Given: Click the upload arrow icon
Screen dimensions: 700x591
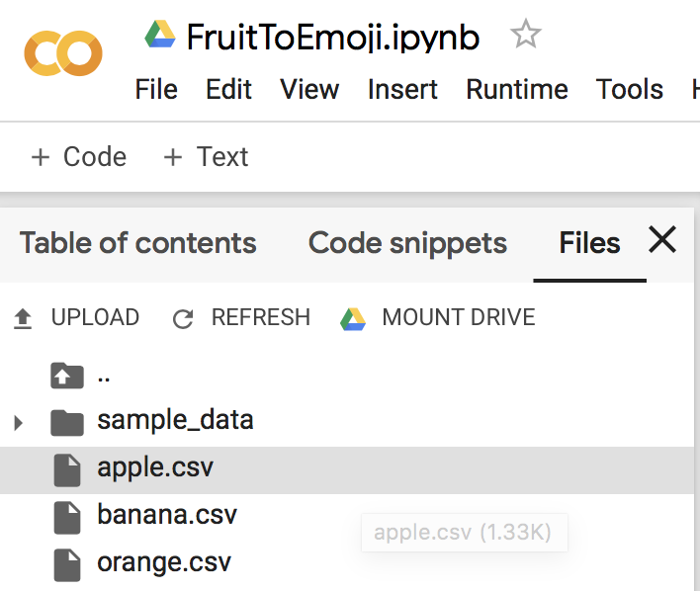Looking at the screenshot, I should (22, 318).
